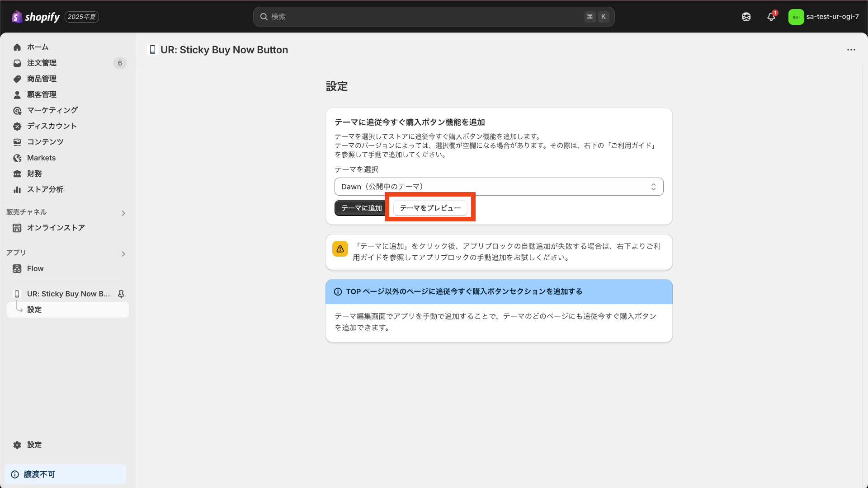Click the Shopify logo
The width and height of the screenshot is (868, 488).
[36, 17]
